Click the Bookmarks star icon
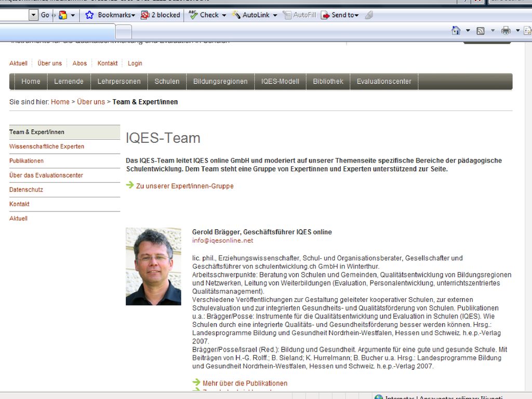This screenshot has width=532, height=399. click(89, 15)
